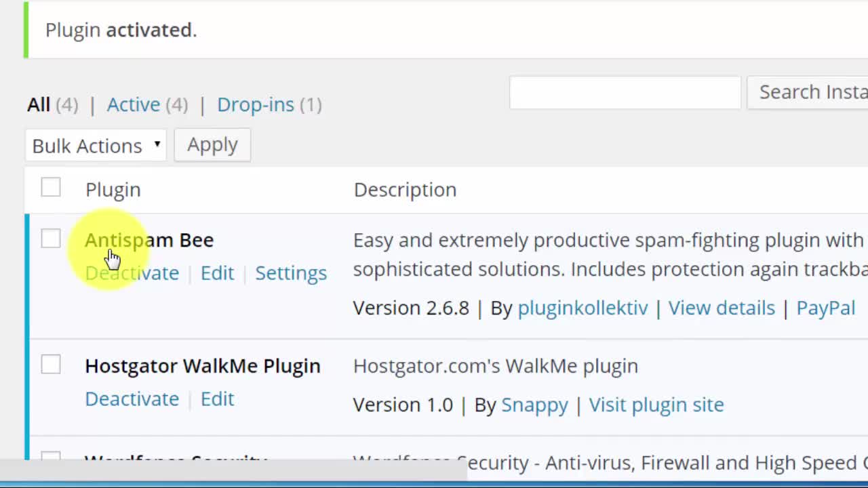The image size is (868, 488).
Task: Click the Version 1.0 text
Action: [403, 405]
